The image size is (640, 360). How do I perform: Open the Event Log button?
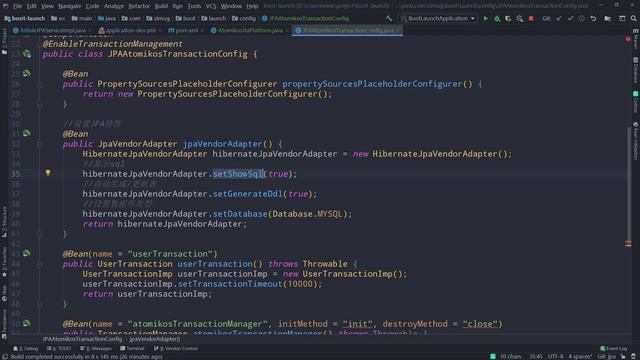[613, 348]
